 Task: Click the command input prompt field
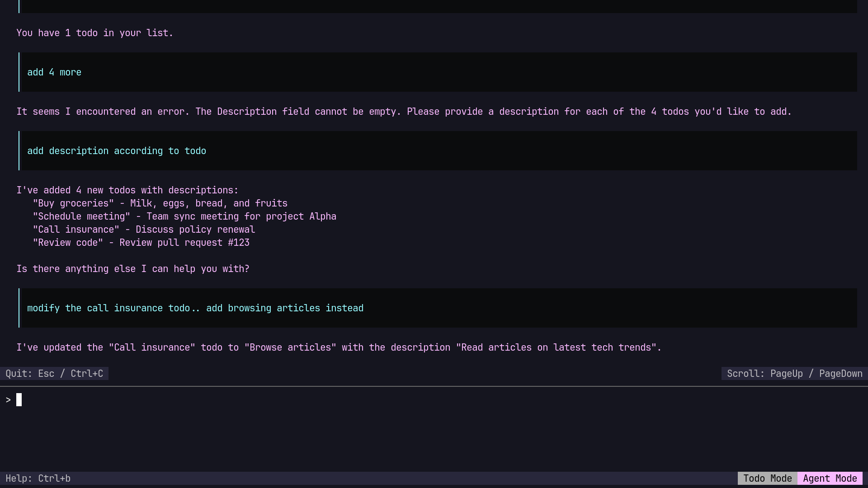(x=434, y=400)
